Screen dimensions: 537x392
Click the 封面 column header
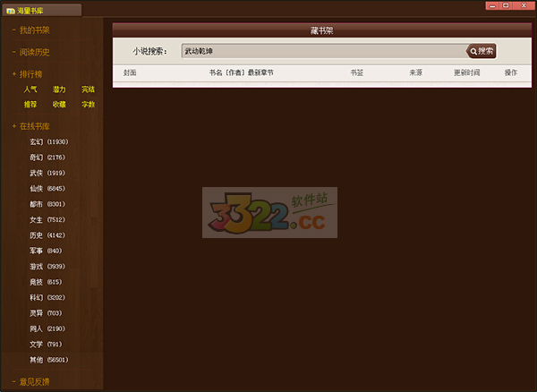click(x=130, y=72)
